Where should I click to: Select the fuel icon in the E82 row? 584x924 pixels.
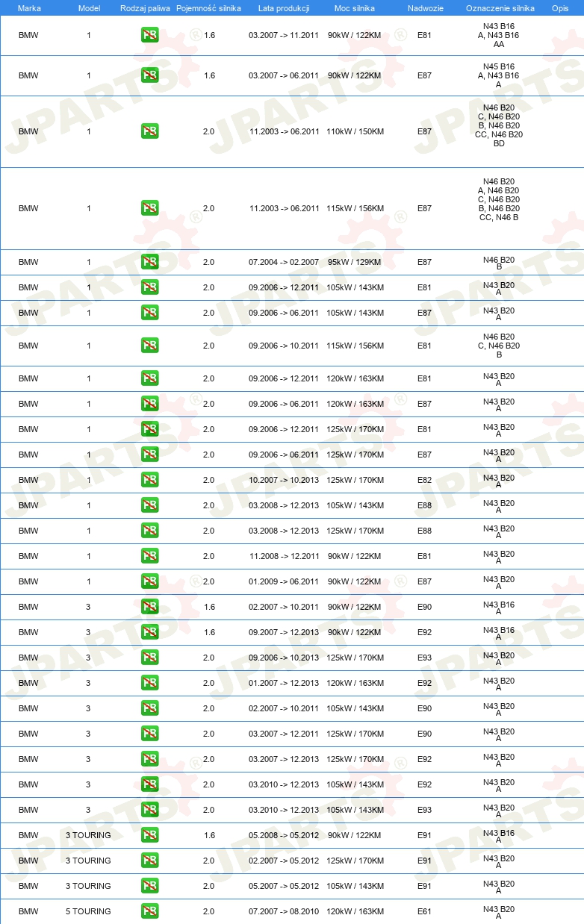tap(149, 480)
